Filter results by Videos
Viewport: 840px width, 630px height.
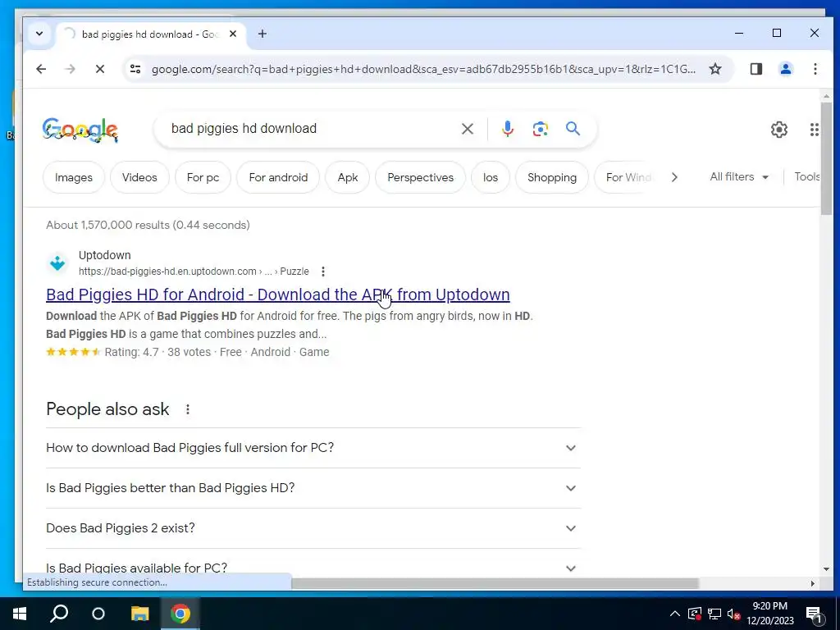(x=139, y=177)
